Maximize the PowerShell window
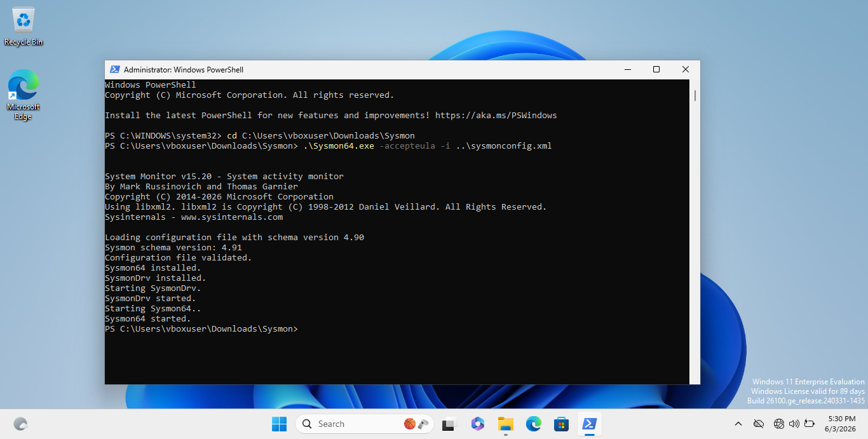 tap(656, 70)
